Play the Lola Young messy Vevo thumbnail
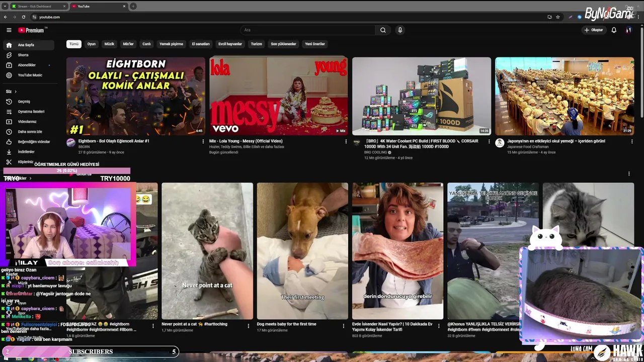 pos(279,96)
